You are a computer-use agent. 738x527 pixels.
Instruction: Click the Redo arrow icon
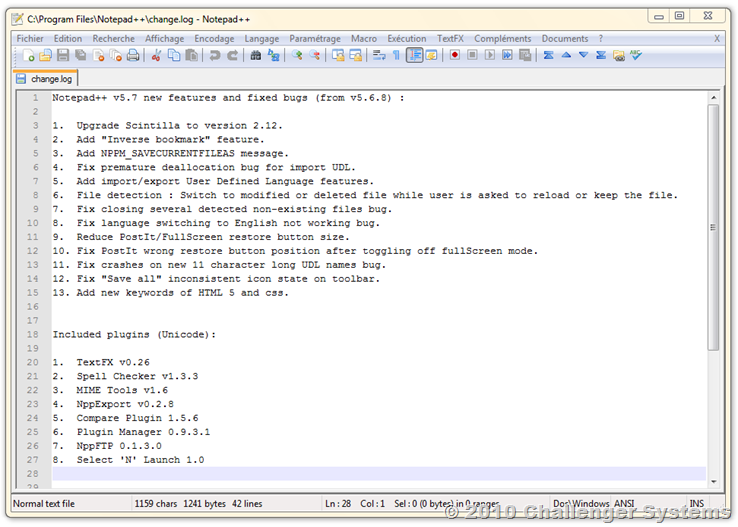[x=232, y=56]
